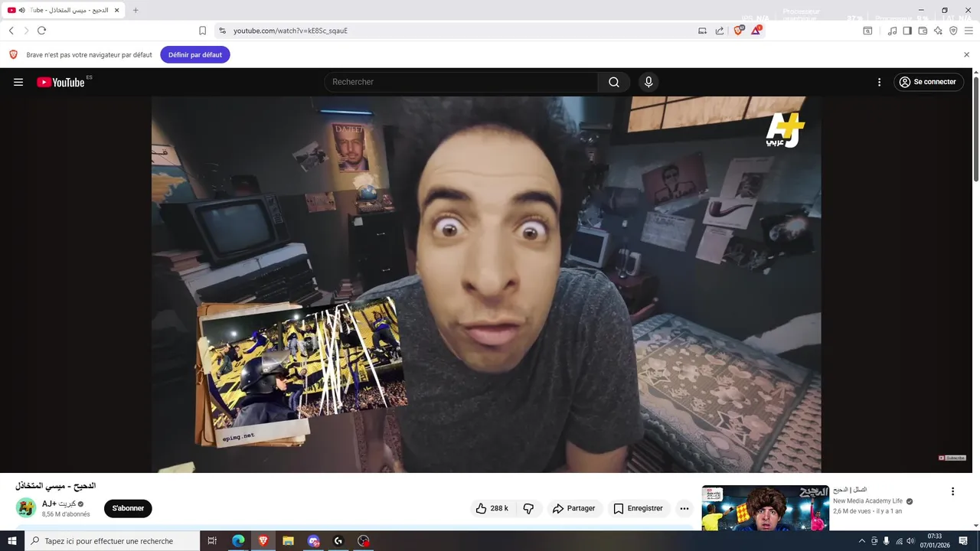
Task: View site information icon in address bar
Action: [222, 31]
